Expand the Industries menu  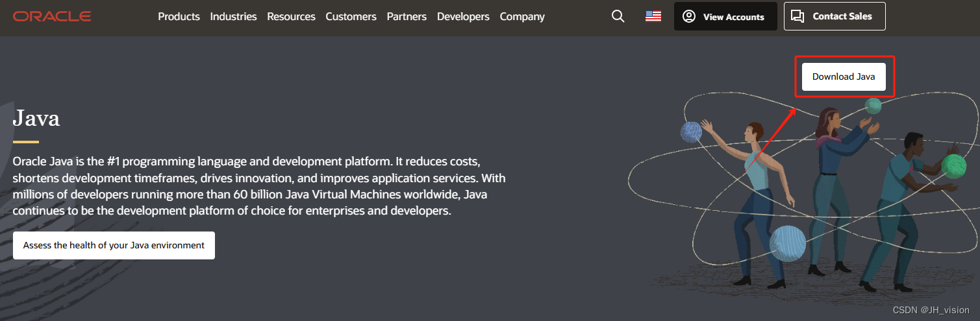coord(233,17)
